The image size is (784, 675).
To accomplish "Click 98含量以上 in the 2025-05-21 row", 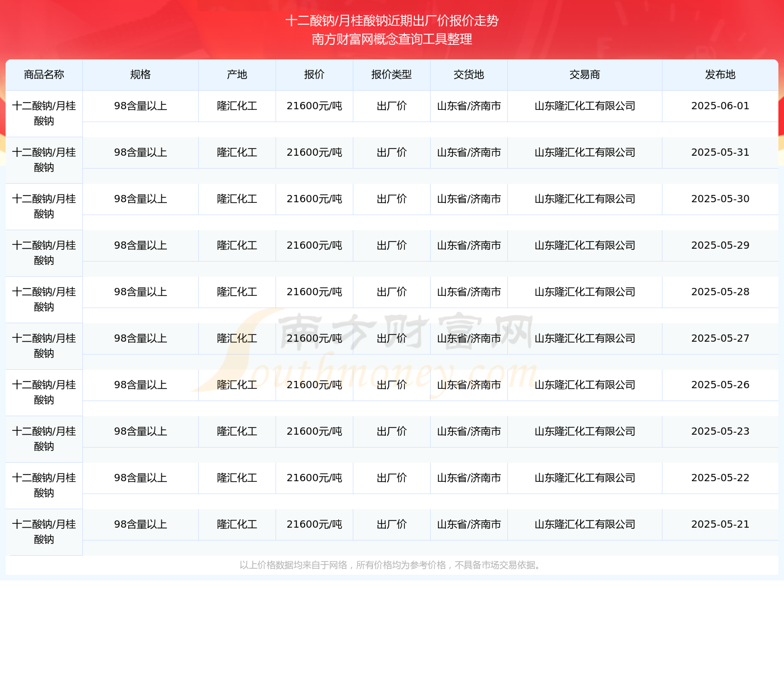I will [141, 524].
